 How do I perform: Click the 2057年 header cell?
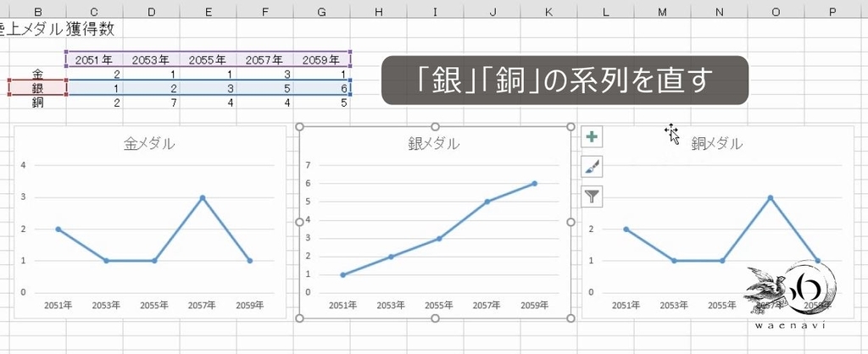tap(264, 60)
